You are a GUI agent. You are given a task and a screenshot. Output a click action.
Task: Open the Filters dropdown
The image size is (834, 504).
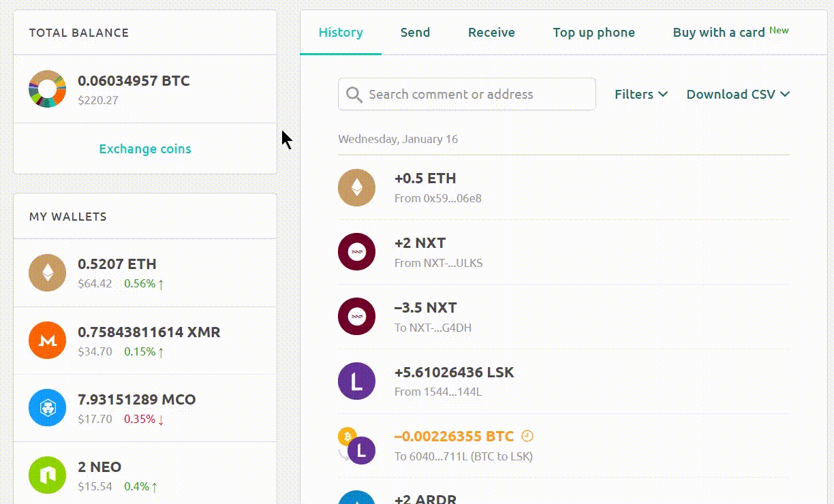(x=640, y=95)
